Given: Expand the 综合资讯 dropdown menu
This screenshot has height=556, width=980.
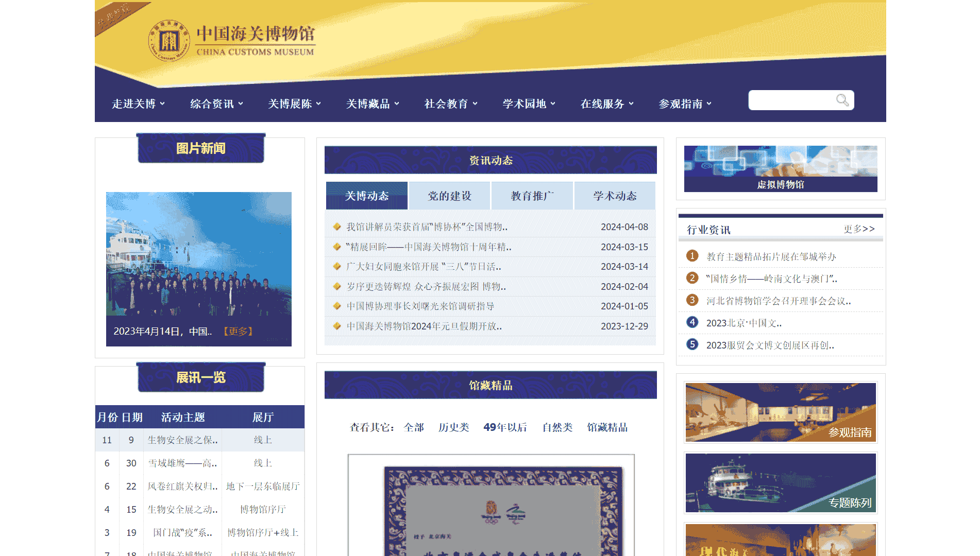Looking at the screenshot, I should pos(216,104).
